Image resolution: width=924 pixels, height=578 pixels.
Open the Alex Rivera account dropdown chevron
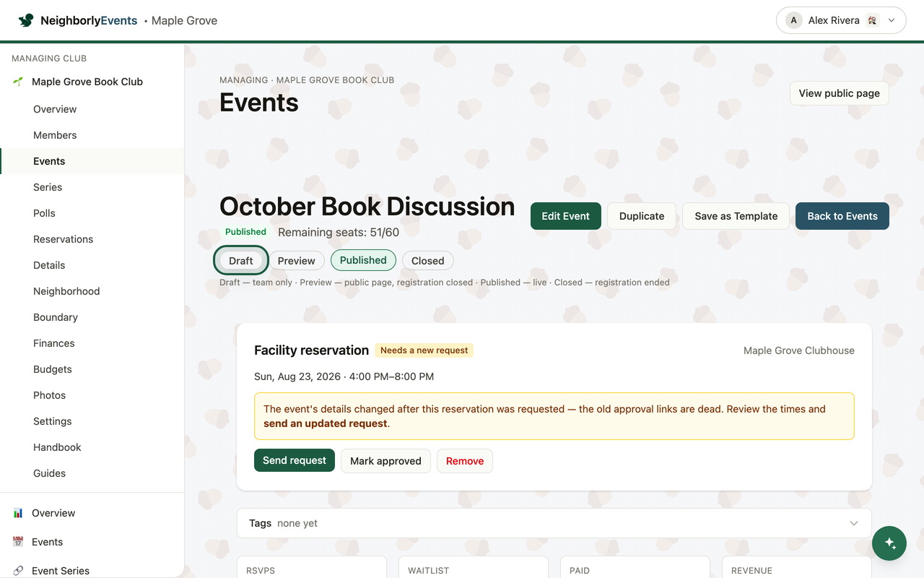coord(892,20)
